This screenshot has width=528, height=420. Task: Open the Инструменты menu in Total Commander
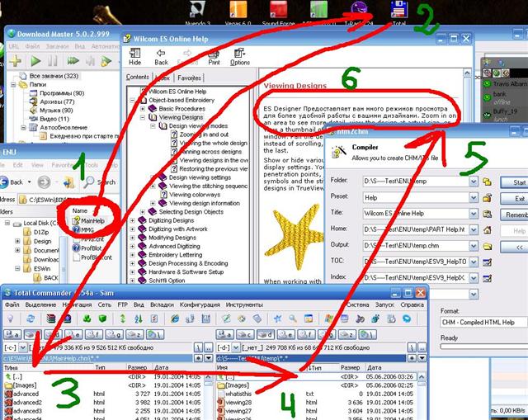(244, 304)
